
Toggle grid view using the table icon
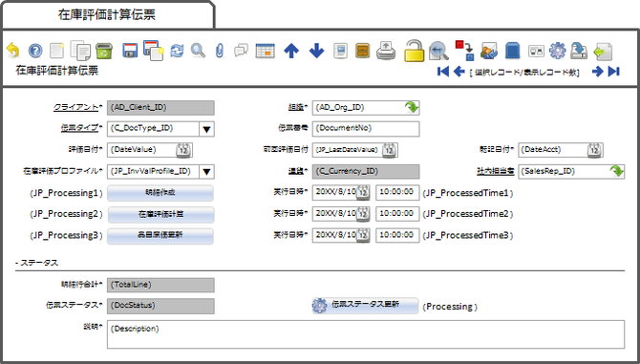pyautogui.click(x=266, y=51)
